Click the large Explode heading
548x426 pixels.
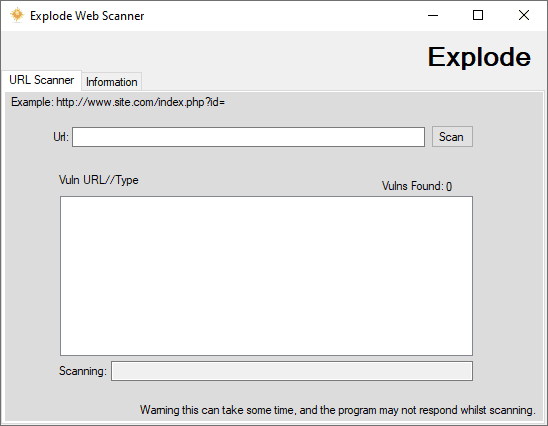coord(479,57)
